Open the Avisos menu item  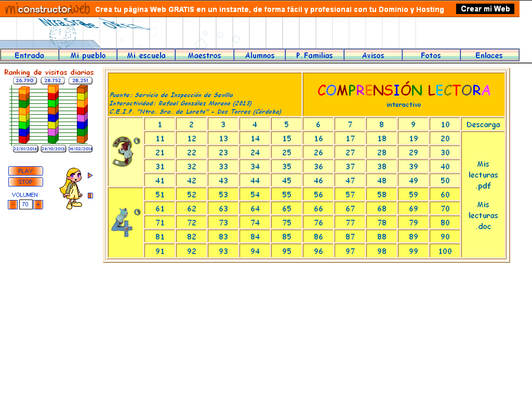373,55
